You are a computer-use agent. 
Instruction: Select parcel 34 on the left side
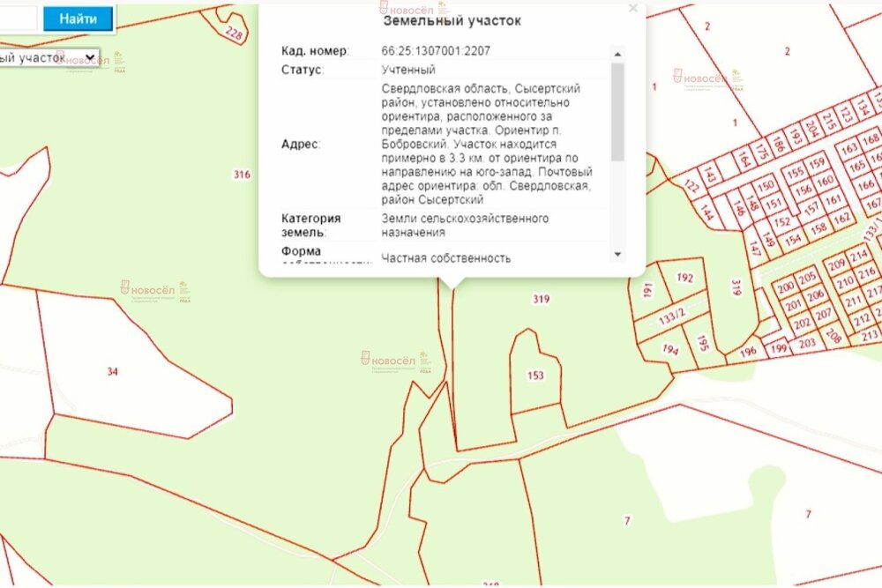pyautogui.click(x=111, y=371)
